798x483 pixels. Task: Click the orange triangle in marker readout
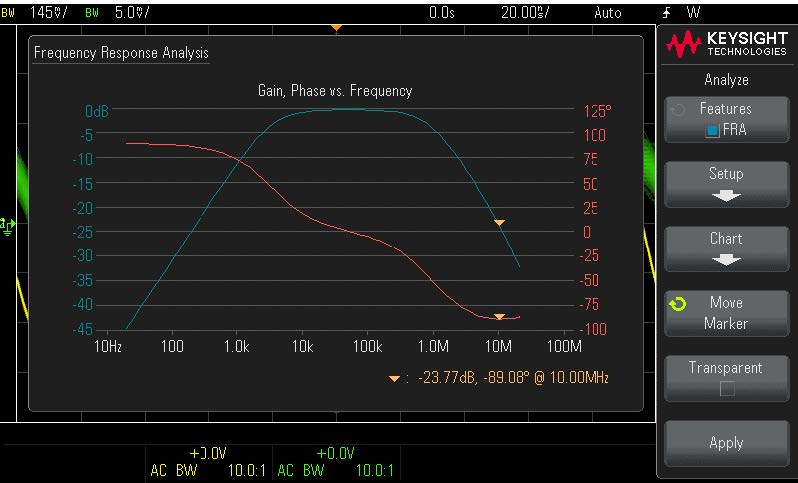pos(395,378)
